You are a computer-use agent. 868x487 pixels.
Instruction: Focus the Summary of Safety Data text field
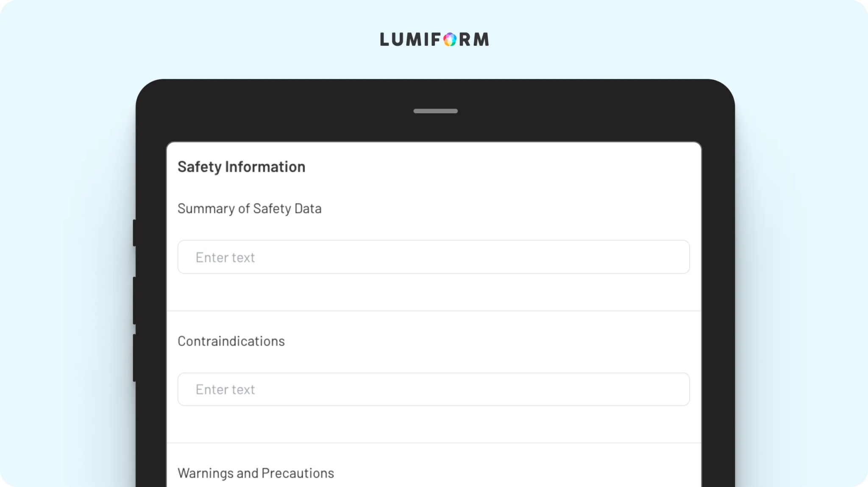(x=434, y=257)
